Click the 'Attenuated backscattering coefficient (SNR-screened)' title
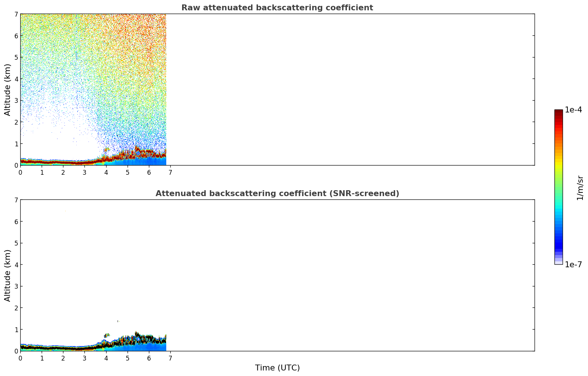 click(277, 194)
